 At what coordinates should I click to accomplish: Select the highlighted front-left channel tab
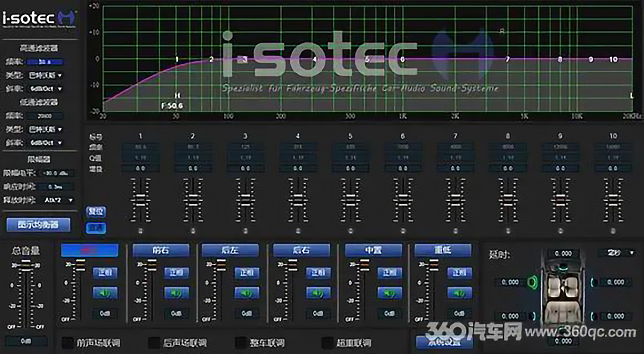pyautogui.click(x=89, y=250)
